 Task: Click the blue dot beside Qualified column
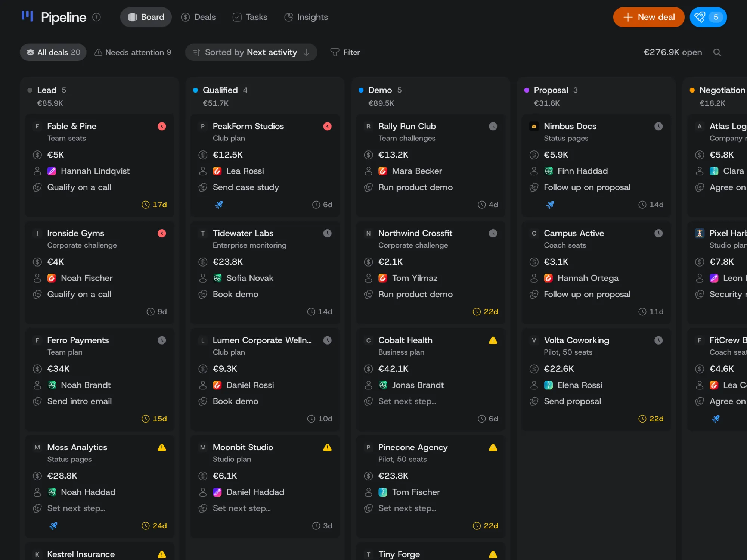(195, 90)
